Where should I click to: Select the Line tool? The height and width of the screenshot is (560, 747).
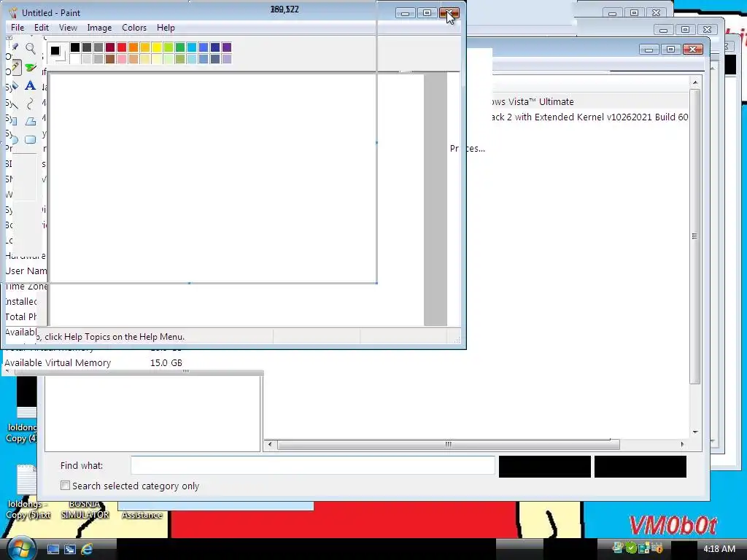click(15, 104)
